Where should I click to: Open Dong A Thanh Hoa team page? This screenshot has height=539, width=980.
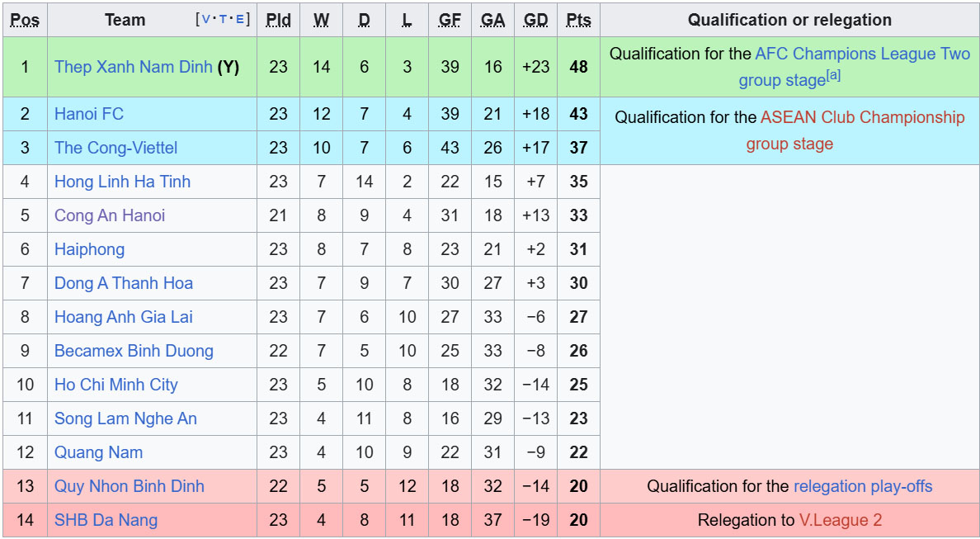124,283
